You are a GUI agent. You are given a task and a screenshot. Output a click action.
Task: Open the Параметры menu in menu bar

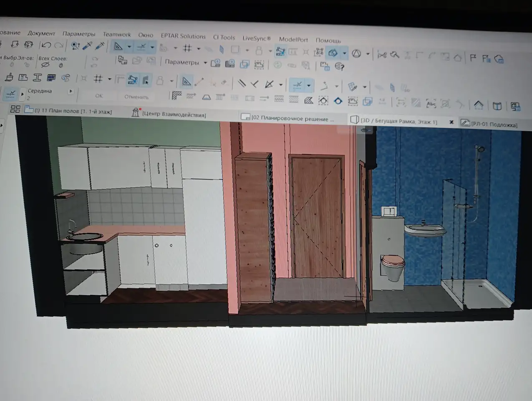tap(79, 34)
